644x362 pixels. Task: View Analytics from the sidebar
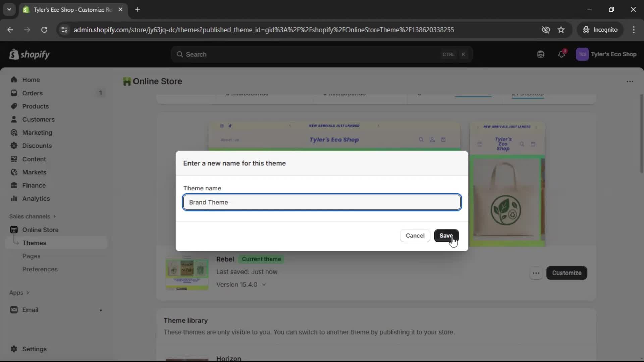(36, 198)
